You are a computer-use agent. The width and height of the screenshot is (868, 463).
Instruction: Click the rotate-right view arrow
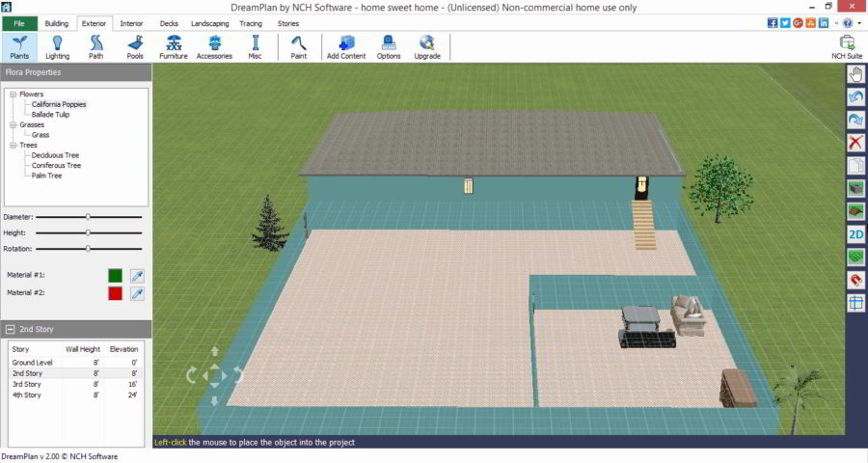pos(238,375)
